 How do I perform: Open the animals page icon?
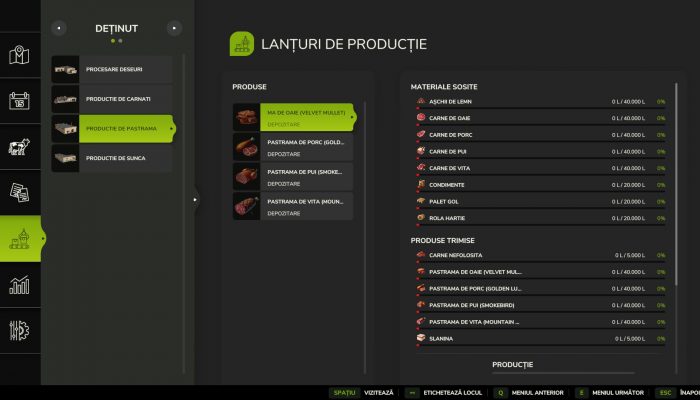pos(19,148)
